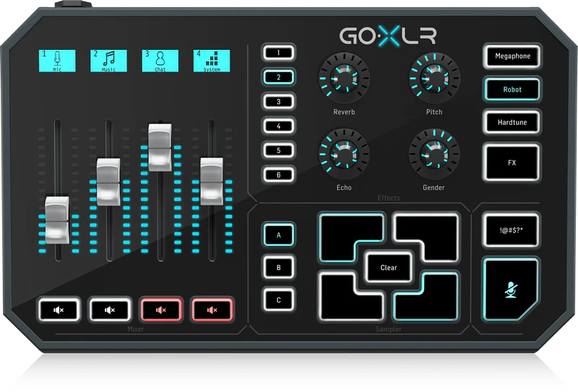Select effects preset 3
Image resolution: width=578 pixels, height=392 pixels.
pos(279,101)
